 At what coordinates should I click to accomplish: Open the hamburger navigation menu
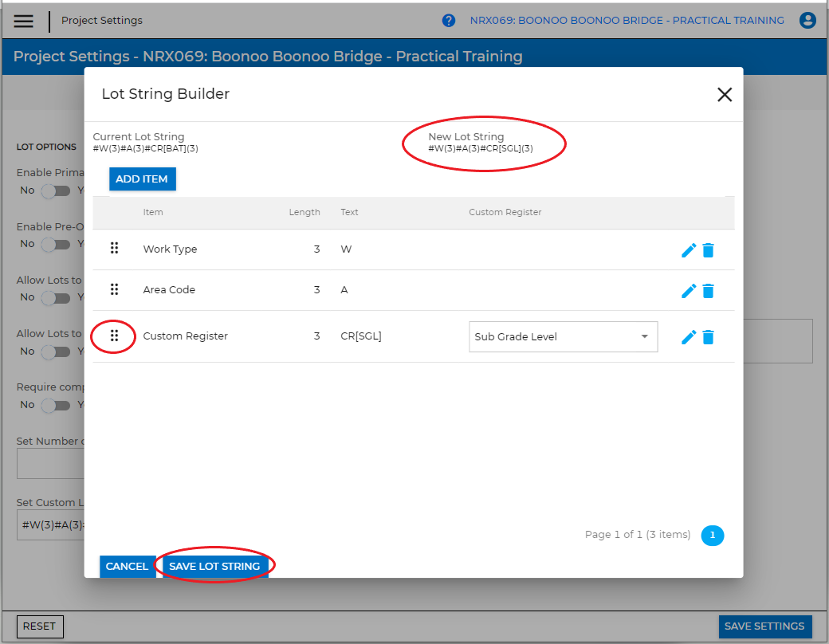click(24, 21)
